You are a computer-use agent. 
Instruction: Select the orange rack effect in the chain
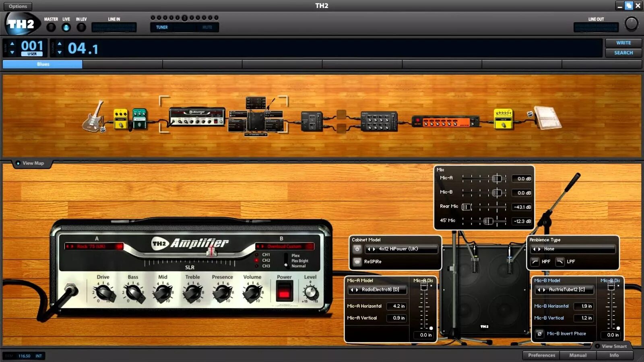[446, 121]
